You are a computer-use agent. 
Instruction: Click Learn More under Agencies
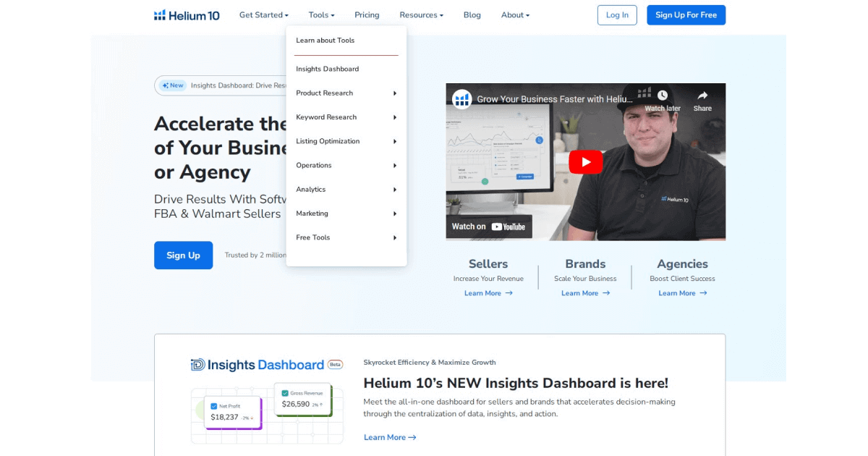coord(682,293)
